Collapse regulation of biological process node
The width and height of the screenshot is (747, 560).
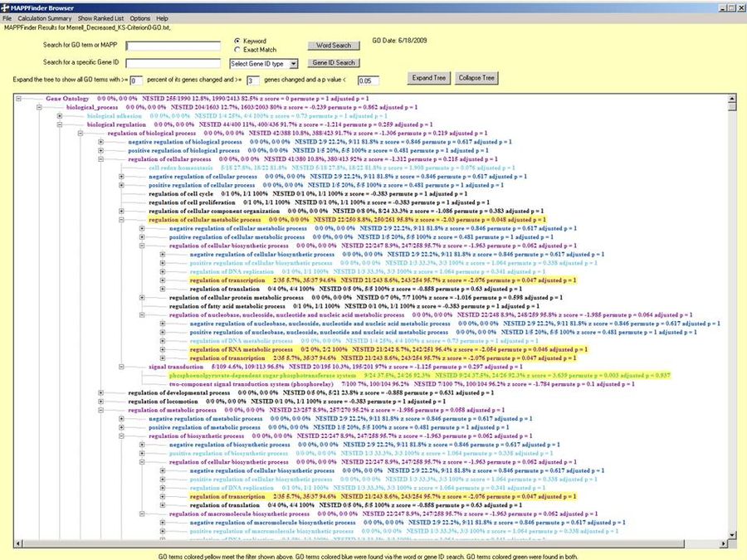point(80,134)
